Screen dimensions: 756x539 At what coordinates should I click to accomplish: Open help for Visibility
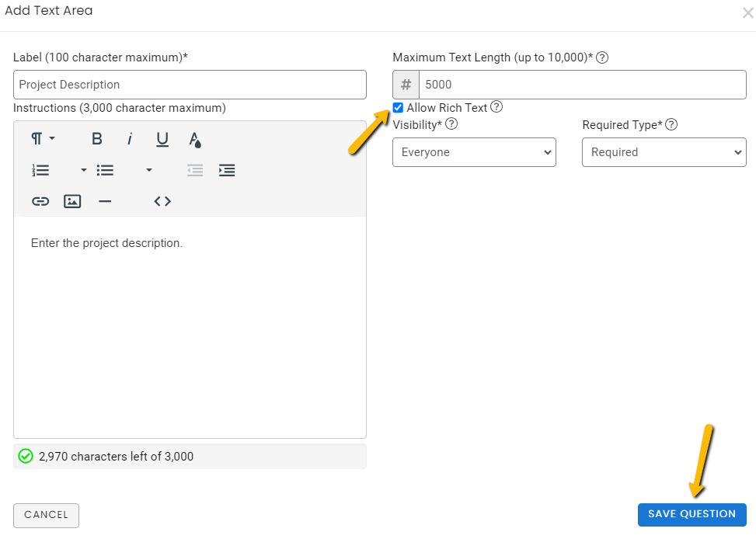click(x=451, y=124)
